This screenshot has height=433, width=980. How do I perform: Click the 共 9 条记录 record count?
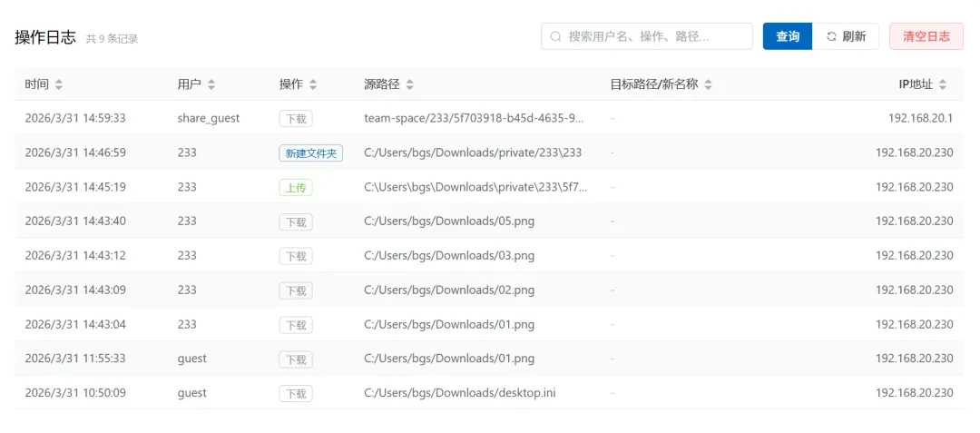click(112, 39)
